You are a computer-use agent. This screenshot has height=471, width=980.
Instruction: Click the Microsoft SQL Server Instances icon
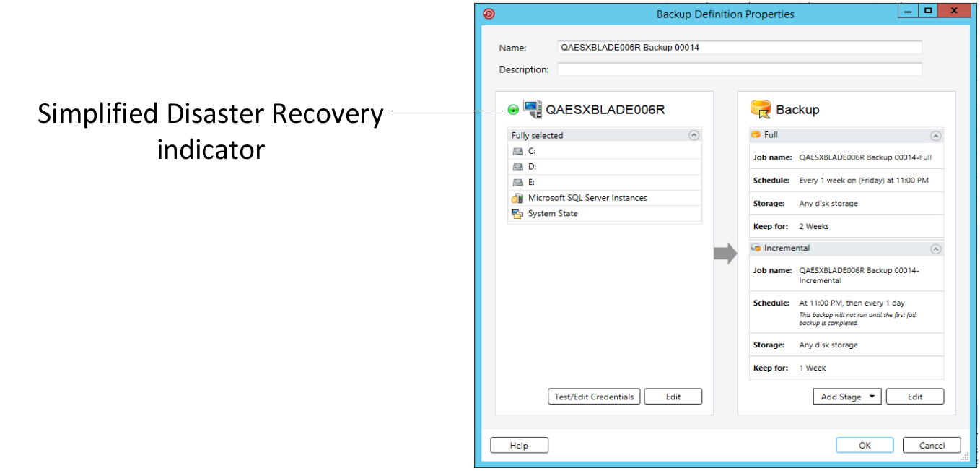[517, 198]
